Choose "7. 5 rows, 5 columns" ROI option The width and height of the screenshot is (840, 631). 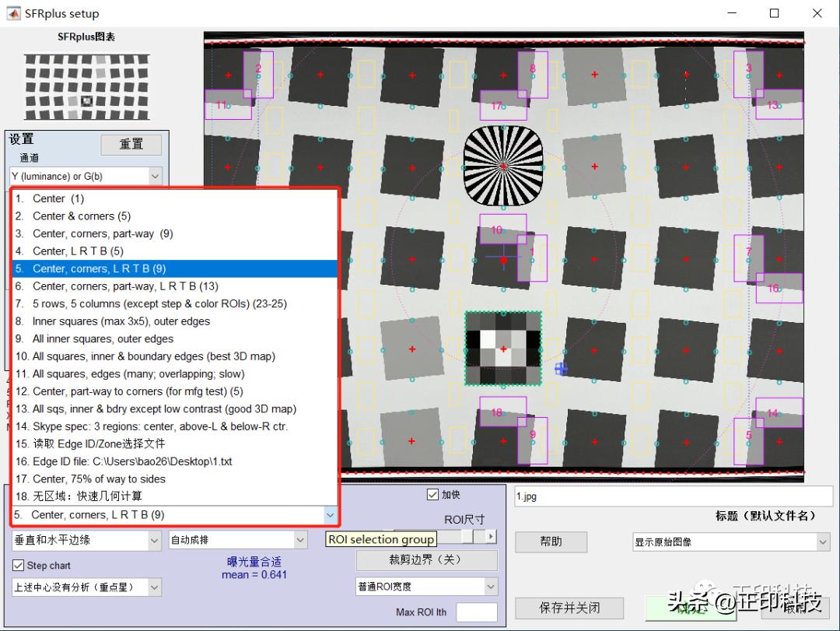coord(175,303)
